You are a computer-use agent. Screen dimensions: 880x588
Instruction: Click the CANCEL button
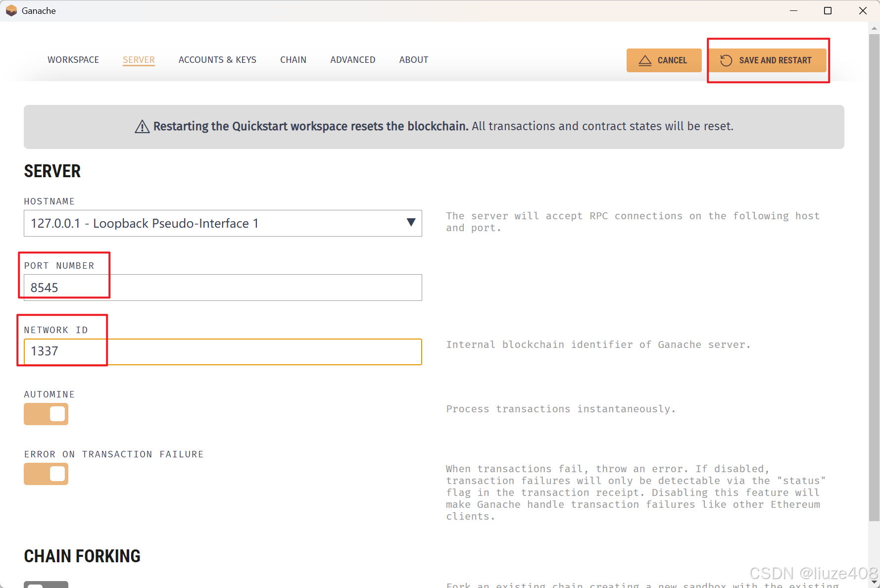[664, 60]
